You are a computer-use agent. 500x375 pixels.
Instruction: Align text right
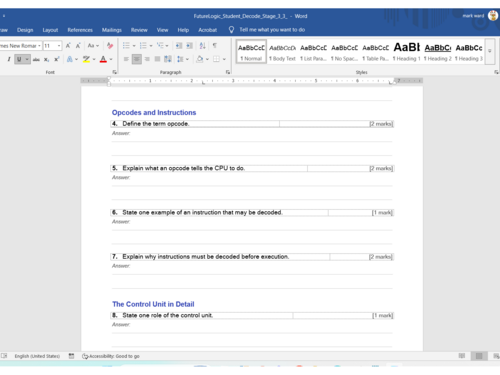(x=147, y=59)
